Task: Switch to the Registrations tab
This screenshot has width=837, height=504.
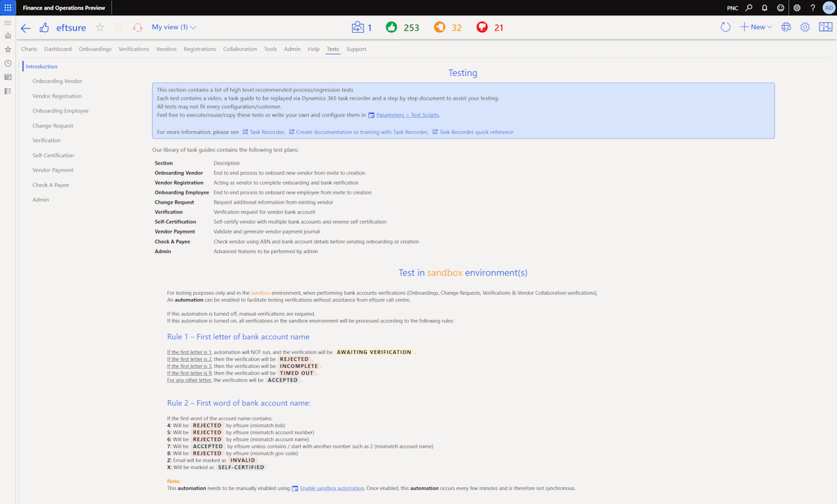Action: [200, 49]
